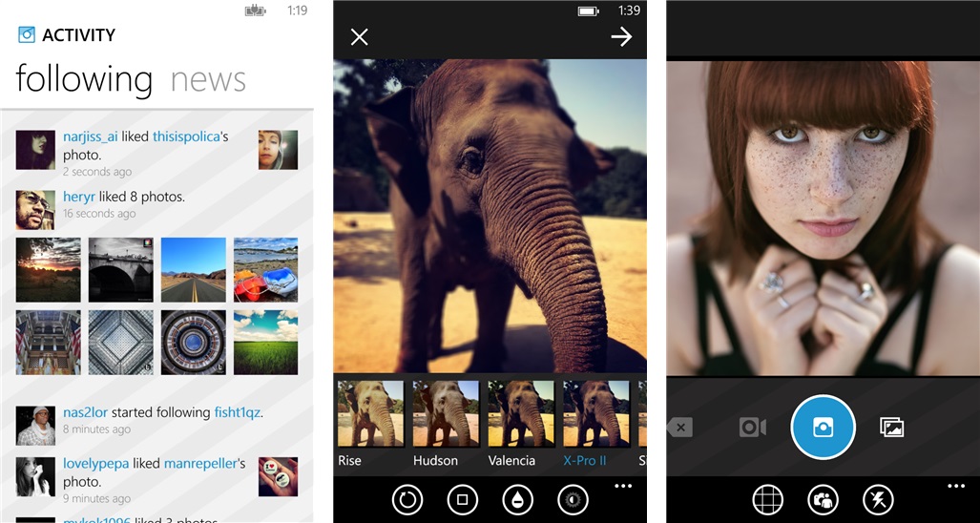Click "8 minutes ago" timestamp

(x=97, y=429)
